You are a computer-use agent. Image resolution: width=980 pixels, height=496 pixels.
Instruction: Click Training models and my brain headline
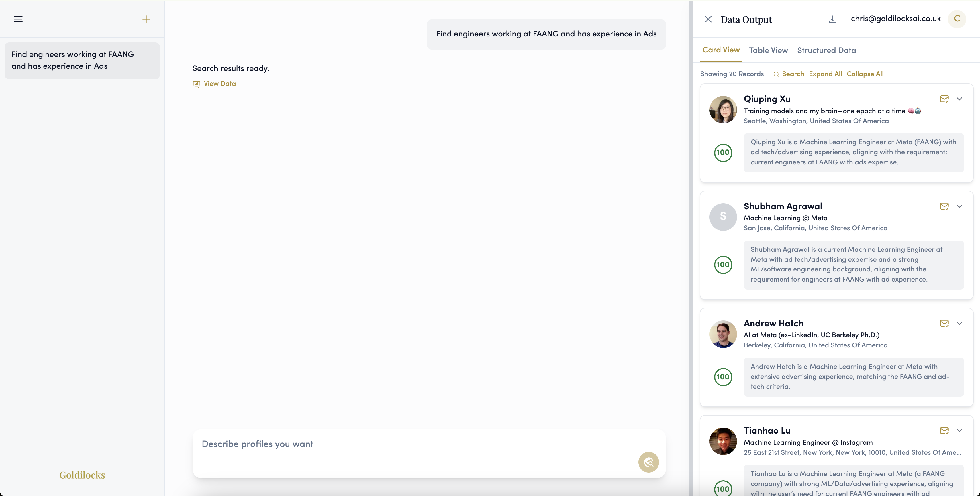pos(832,111)
